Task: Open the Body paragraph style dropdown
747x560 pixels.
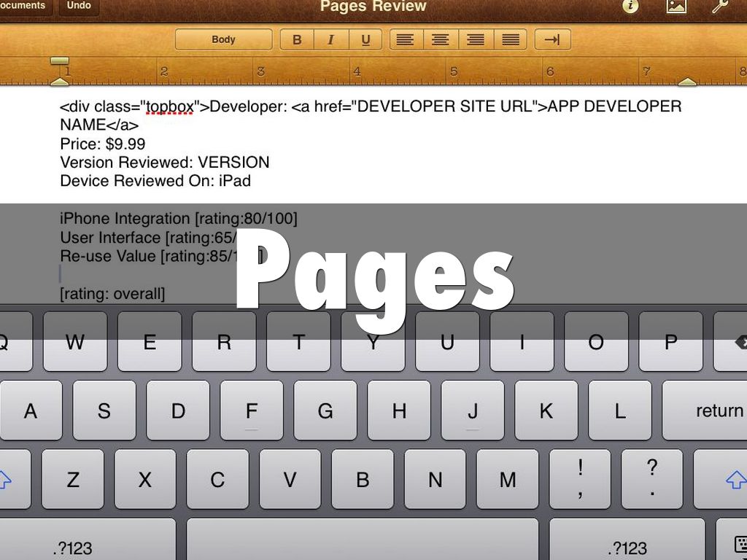Action: click(223, 40)
